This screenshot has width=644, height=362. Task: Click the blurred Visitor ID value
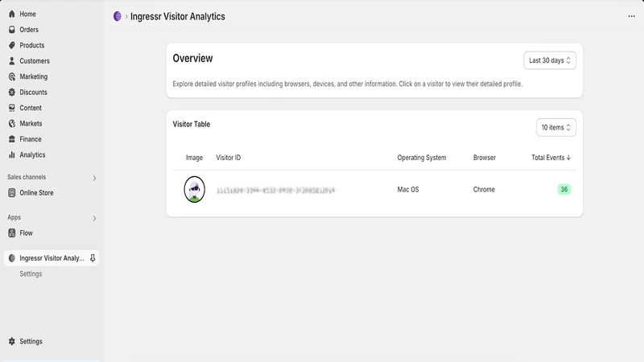[275, 190]
